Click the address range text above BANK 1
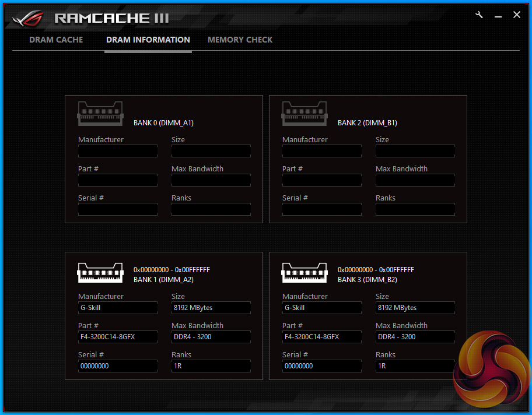This screenshot has width=532, height=415. pyautogui.click(x=171, y=269)
